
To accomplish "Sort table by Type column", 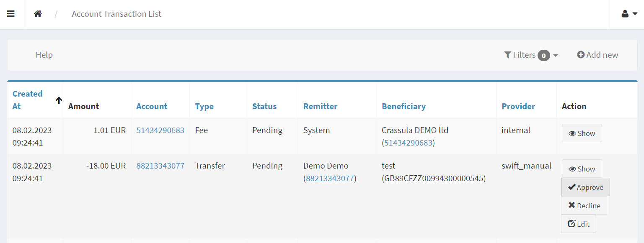I will pos(204,106).
